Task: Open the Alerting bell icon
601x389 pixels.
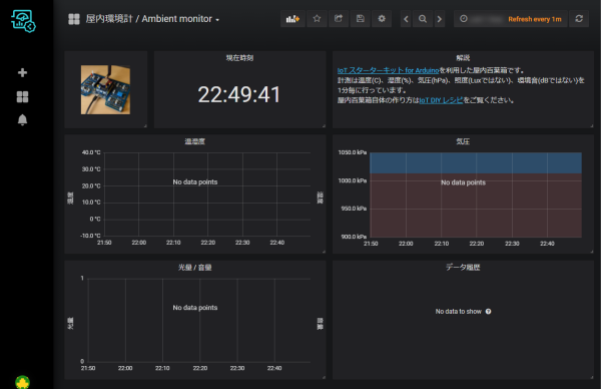Action: [23, 120]
